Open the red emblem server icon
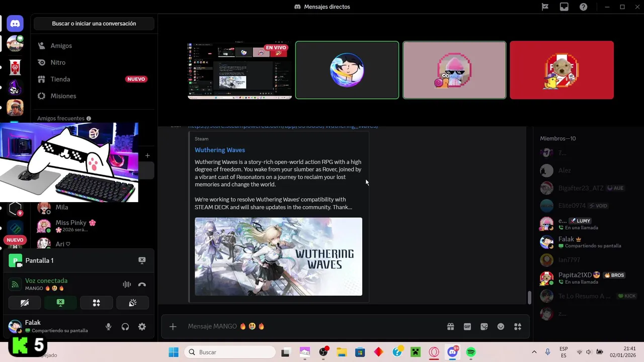 [15, 66]
